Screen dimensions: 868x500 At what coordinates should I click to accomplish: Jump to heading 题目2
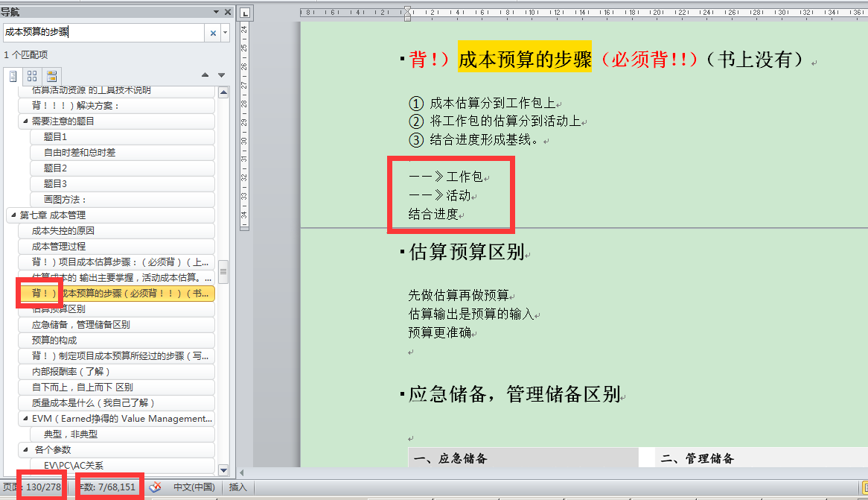point(122,168)
